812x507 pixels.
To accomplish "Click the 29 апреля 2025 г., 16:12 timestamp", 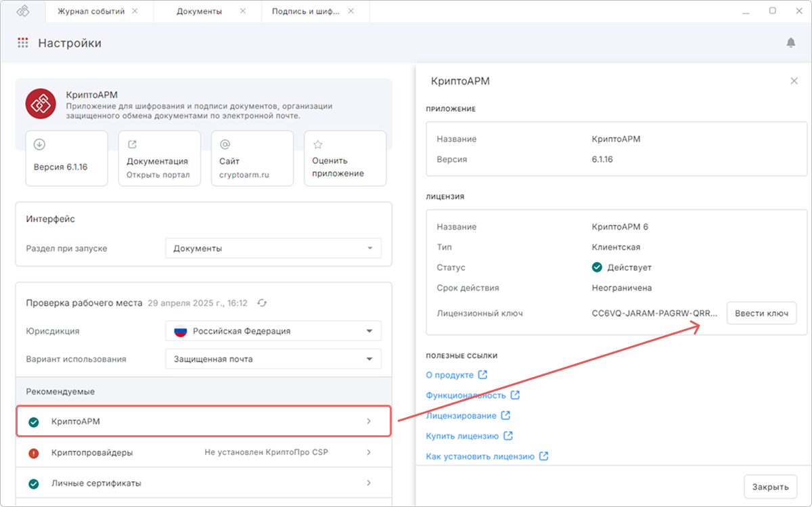I will [x=198, y=303].
